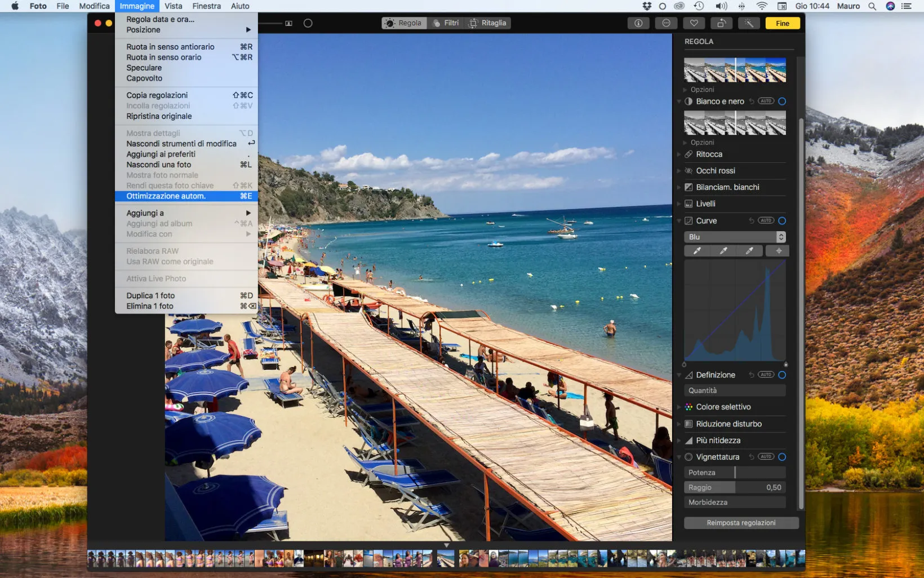Open the Aggiungi a submenu
This screenshot has width=924, height=578.
pyautogui.click(x=186, y=213)
